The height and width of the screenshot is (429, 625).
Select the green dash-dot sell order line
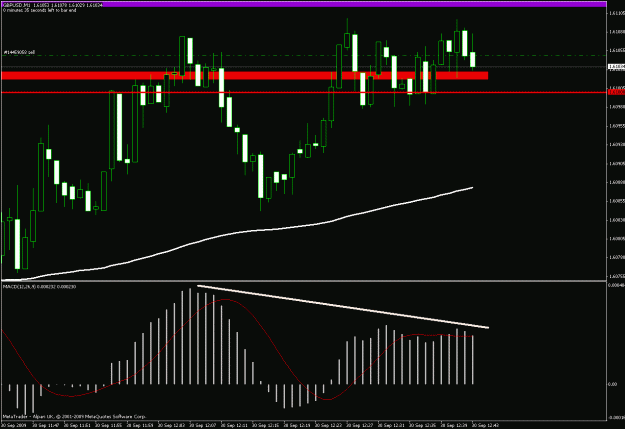[x=303, y=55]
